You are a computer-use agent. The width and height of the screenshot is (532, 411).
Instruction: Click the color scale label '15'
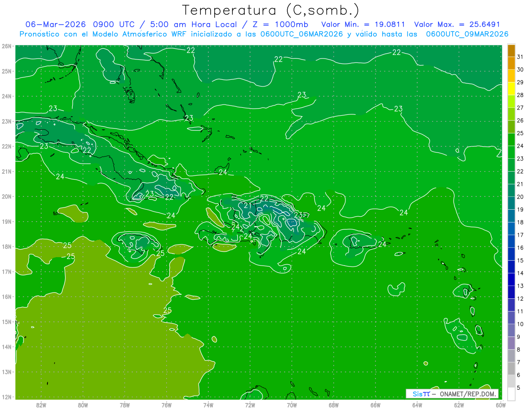[520, 260]
